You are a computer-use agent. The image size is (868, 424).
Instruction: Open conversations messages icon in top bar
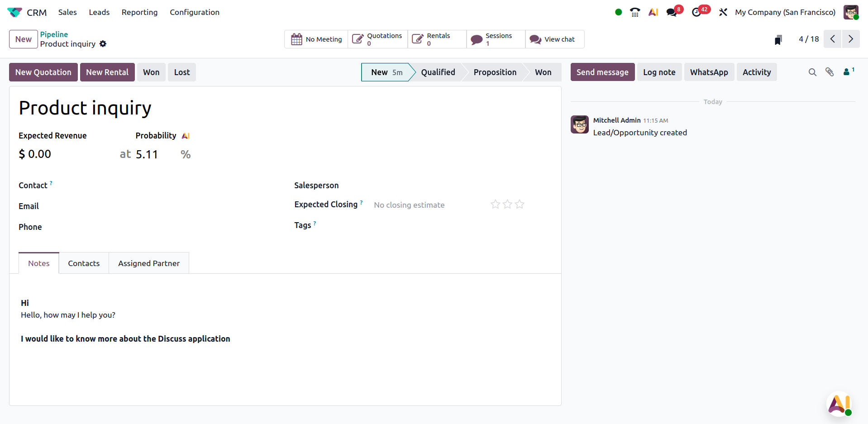coord(672,12)
